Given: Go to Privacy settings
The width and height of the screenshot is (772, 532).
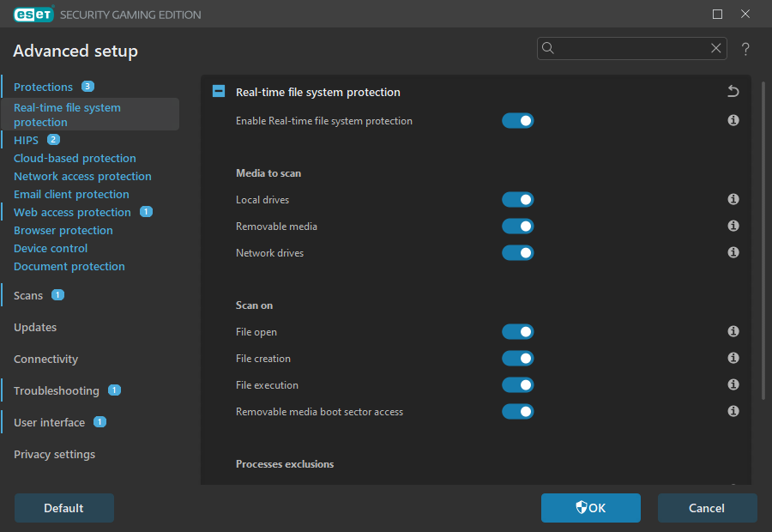Looking at the screenshot, I should (x=55, y=454).
